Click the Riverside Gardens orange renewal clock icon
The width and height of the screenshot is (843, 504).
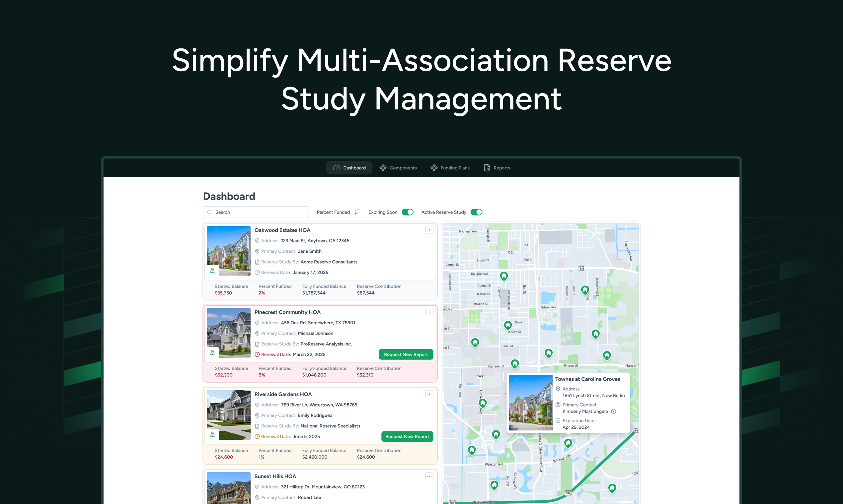(257, 436)
